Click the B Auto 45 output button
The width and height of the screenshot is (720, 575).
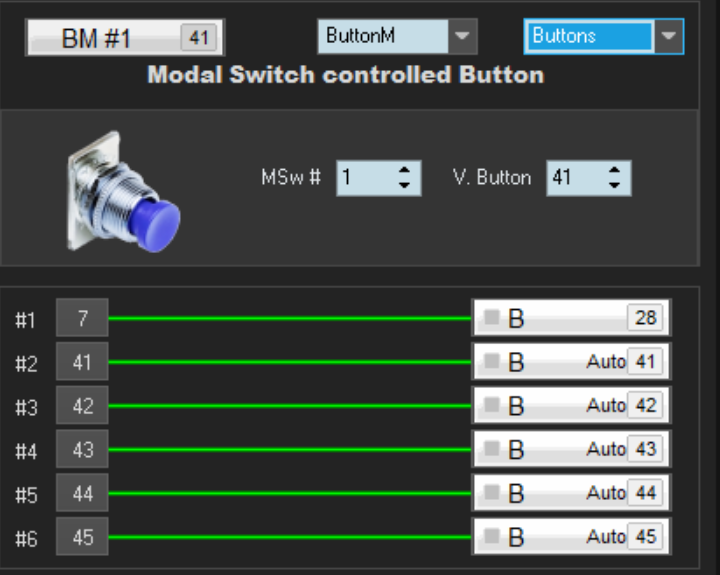(570, 537)
